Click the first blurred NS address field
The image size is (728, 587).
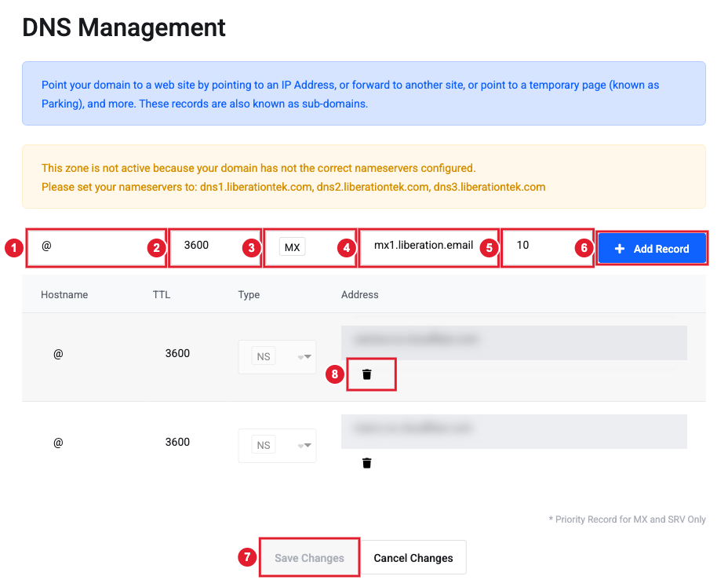[x=514, y=343]
